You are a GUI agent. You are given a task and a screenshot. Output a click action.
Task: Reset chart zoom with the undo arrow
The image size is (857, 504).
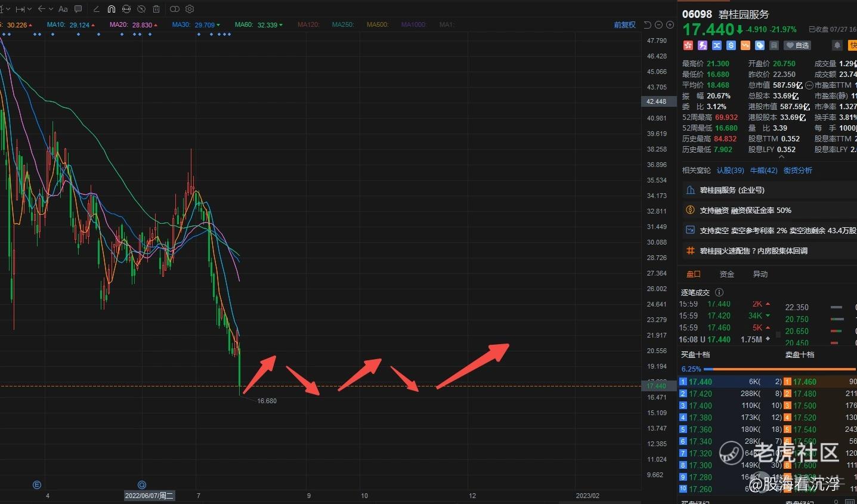tap(648, 25)
